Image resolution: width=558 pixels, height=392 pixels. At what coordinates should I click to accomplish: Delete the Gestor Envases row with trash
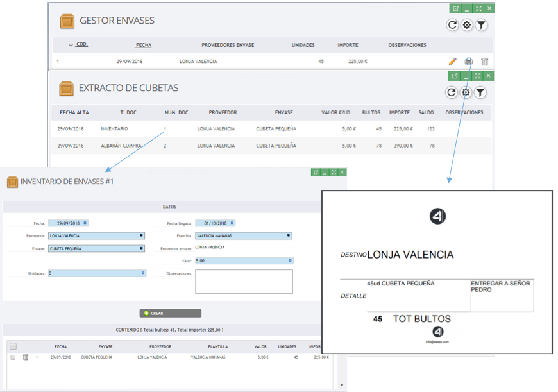coord(485,62)
